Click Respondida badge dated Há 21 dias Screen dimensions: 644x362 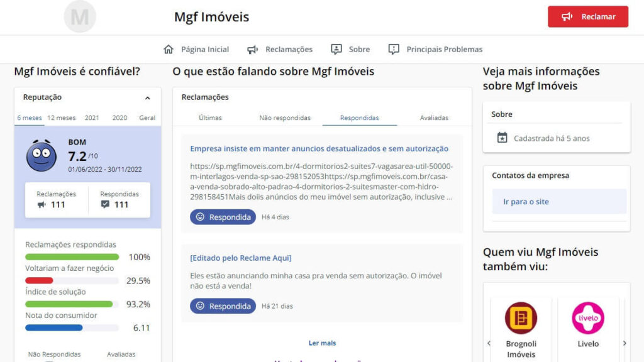pyautogui.click(x=223, y=306)
